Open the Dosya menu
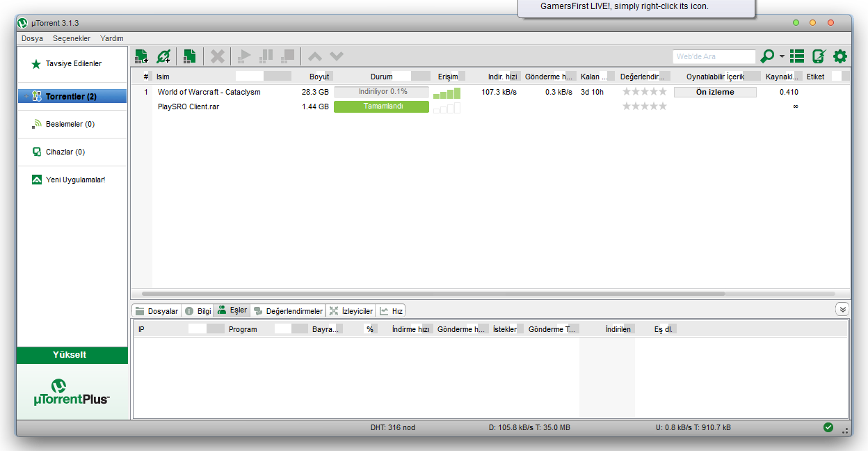The image size is (868, 451). [32, 38]
